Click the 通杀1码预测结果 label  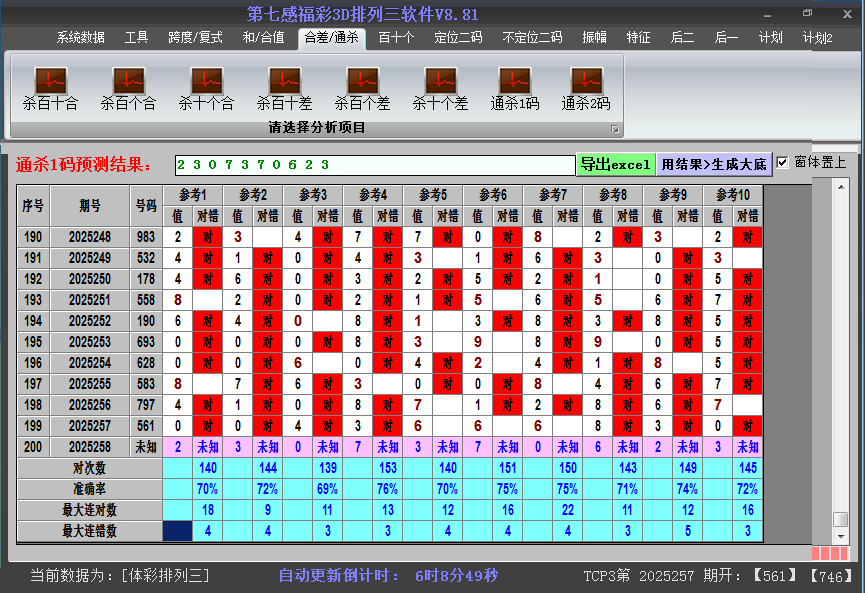tap(83, 164)
